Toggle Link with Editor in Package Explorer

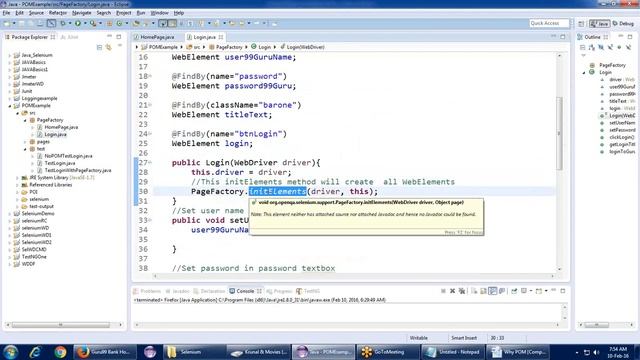tap(109, 47)
